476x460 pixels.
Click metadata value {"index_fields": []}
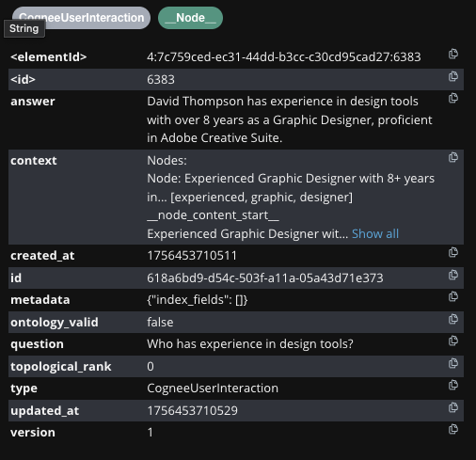[198, 300]
